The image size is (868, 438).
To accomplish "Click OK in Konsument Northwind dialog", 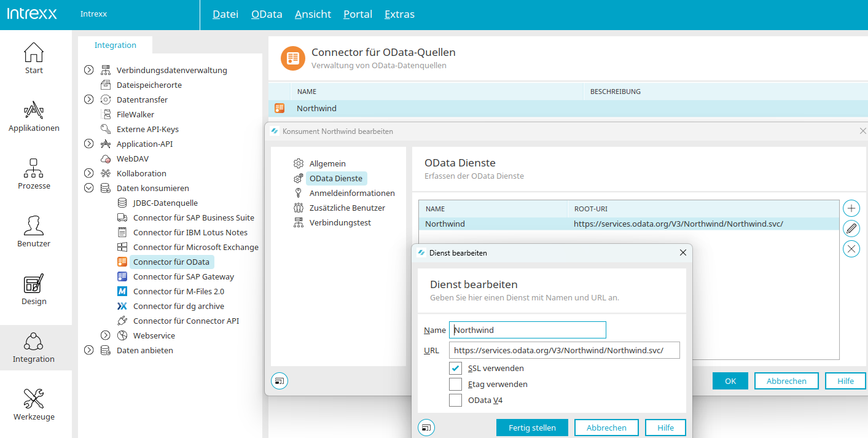I will point(730,381).
